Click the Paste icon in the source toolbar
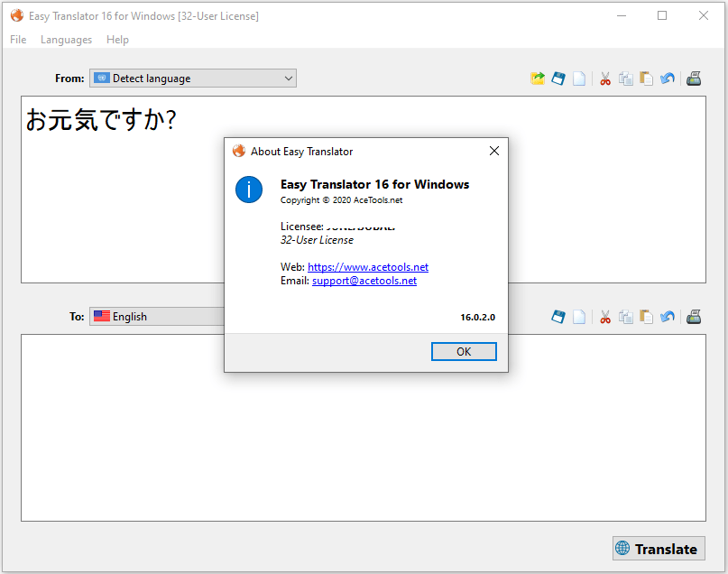This screenshot has height=574, width=728. [646, 79]
